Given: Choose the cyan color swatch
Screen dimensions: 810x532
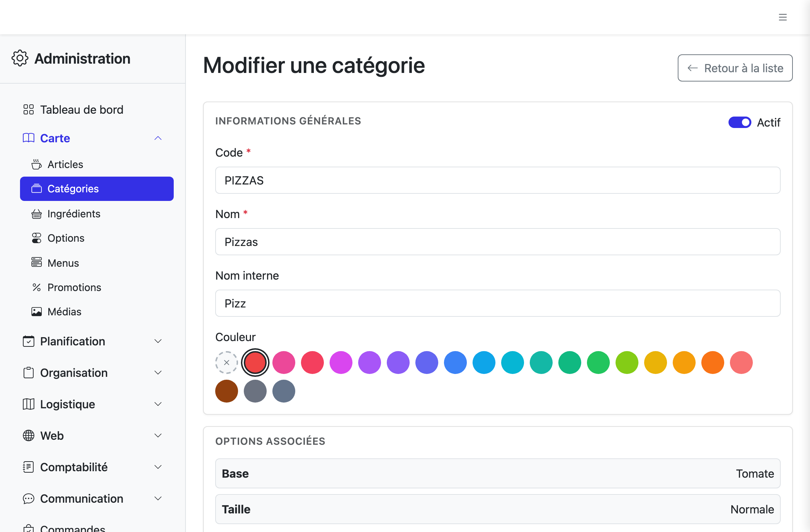Looking at the screenshot, I should 513,363.
